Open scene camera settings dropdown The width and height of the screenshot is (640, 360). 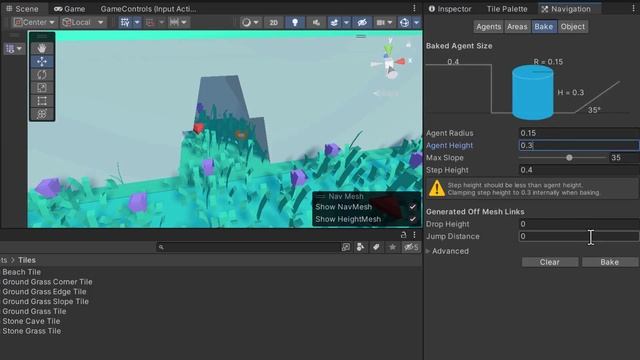pos(384,22)
